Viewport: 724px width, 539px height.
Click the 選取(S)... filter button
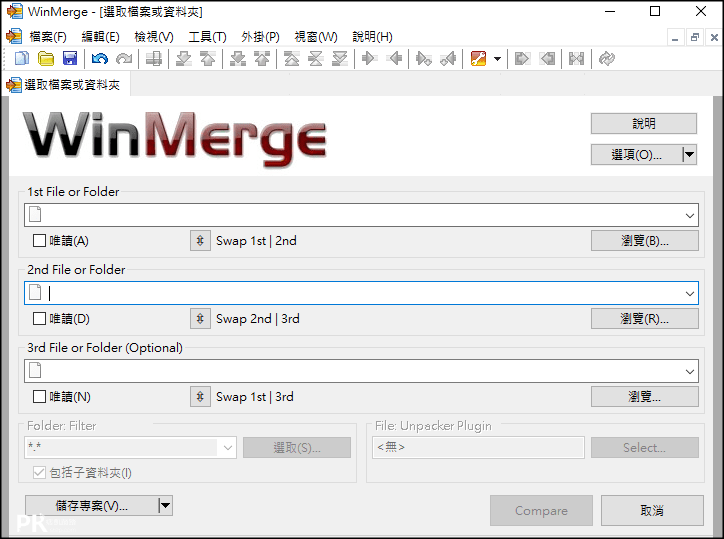point(297,448)
